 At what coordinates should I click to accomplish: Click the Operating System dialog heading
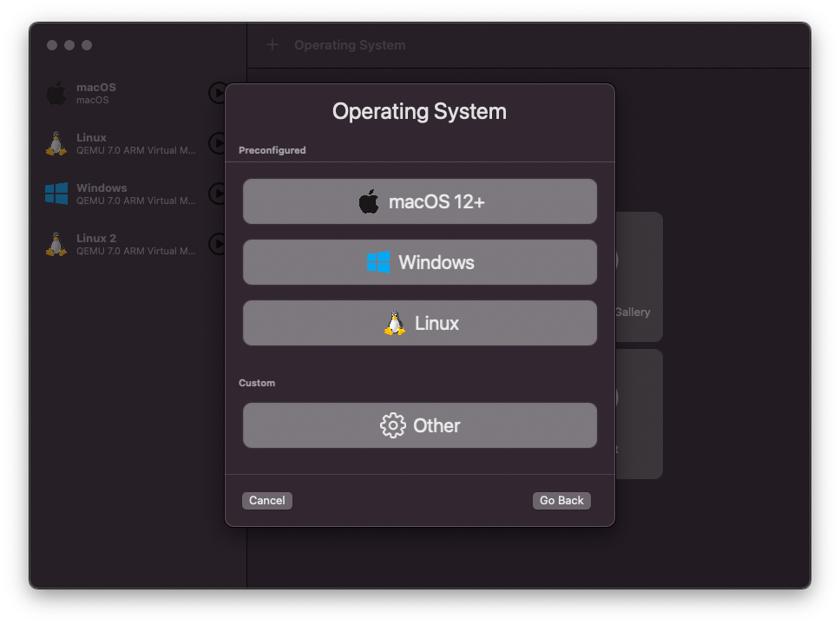(419, 111)
